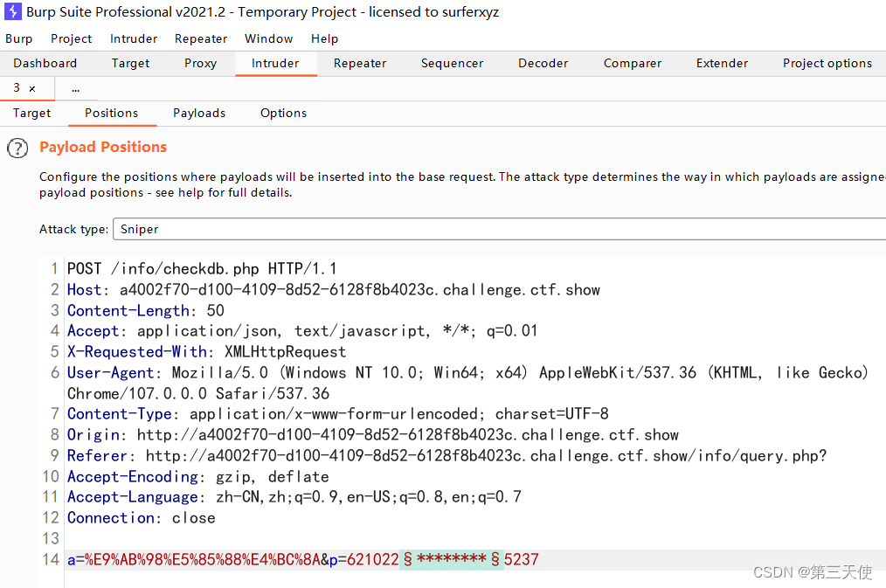Click the Accept-Encoding: gzip, deflate line
The image size is (886, 588).
(197, 477)
